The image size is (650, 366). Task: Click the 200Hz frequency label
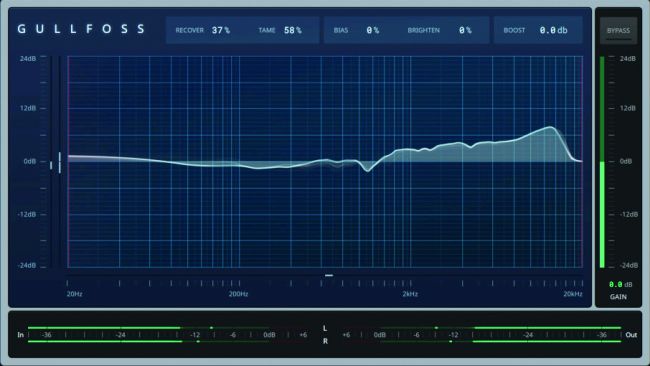(238, 294)
